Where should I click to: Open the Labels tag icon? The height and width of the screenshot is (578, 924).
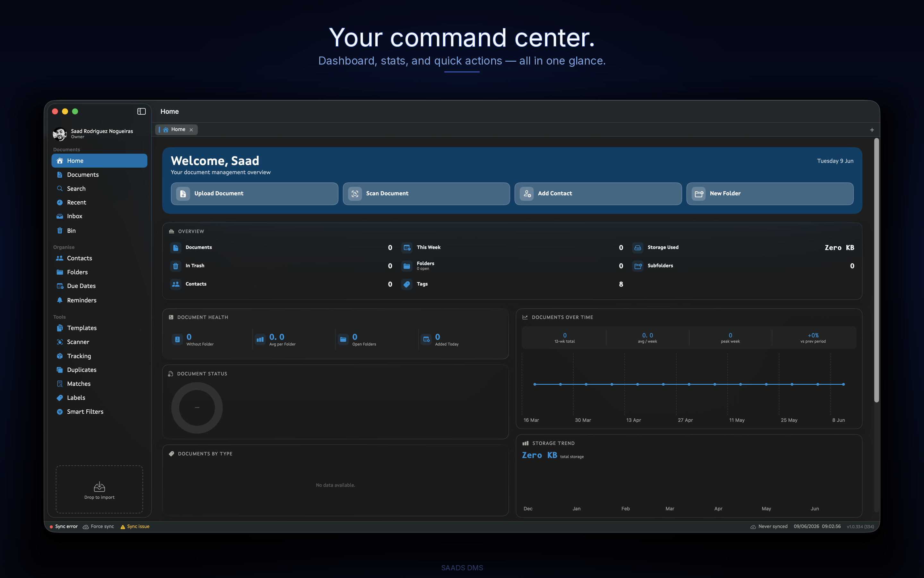60,398
